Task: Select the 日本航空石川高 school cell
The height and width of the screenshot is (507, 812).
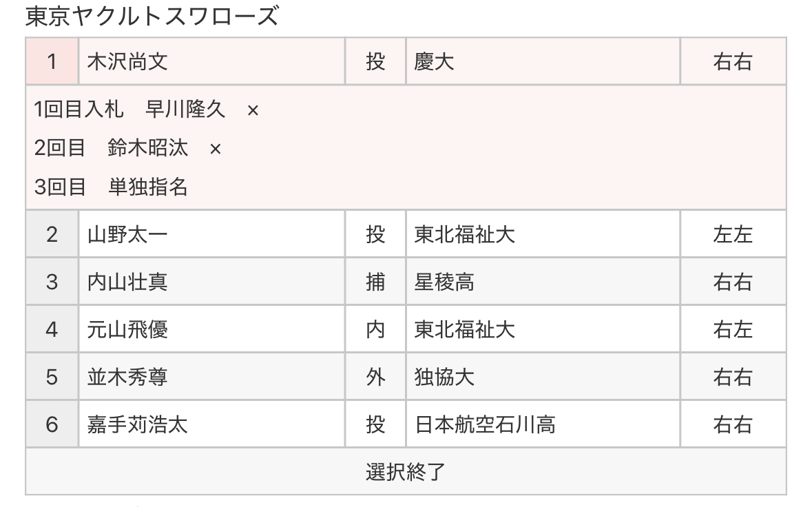Action: (x=543, y=424)
